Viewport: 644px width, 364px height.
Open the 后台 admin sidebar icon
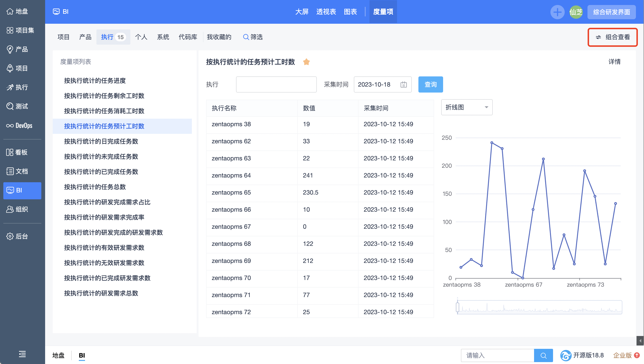tap(21, 236)
